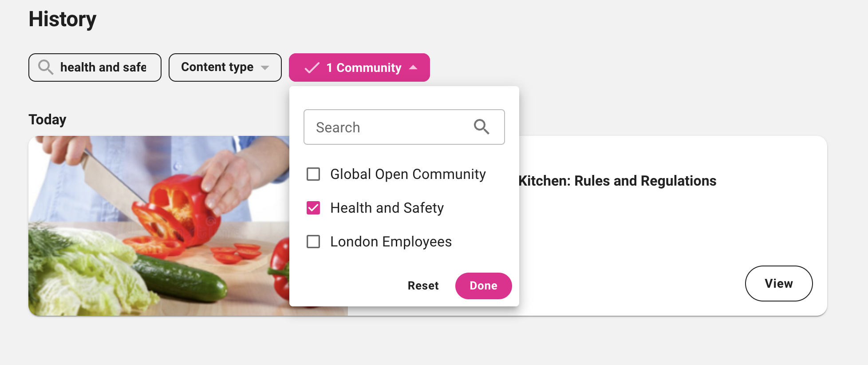Viewport: 868px width, 365px height.
Task: Select the Global Open Community option label
Action: [408, 174]
